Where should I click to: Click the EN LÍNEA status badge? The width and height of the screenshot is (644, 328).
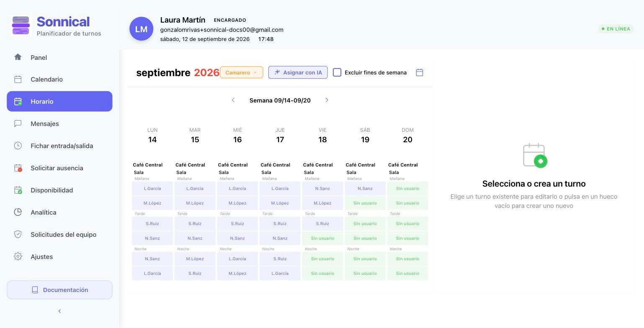pyautogui.click(x=616, y=29)
